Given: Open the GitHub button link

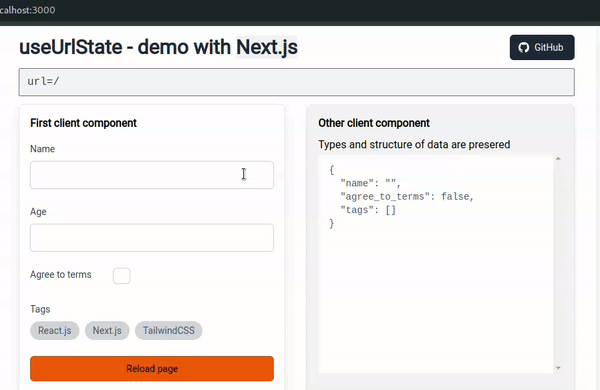Looking at the screenshot, I should pos(542,47).
